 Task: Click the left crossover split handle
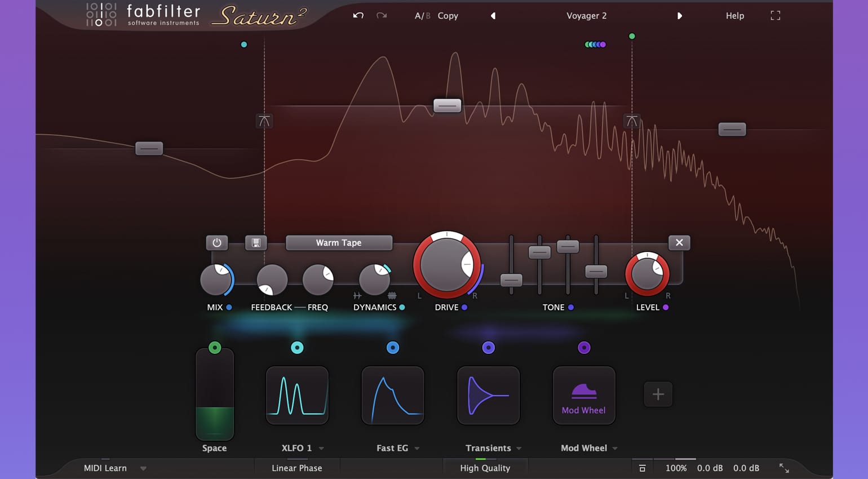(x=264, y=121)
